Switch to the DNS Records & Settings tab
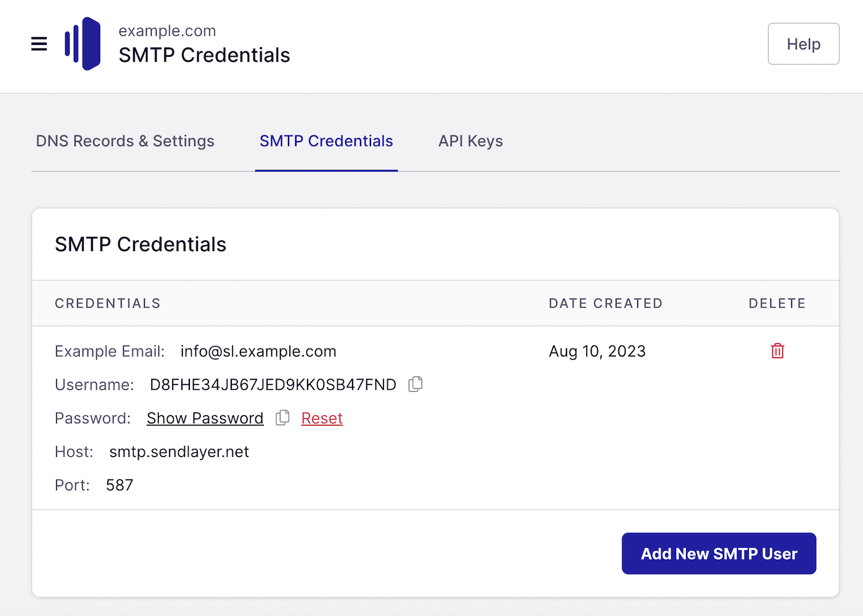The width and height of the screenshot is (863, 616). [x=125, y=140]
